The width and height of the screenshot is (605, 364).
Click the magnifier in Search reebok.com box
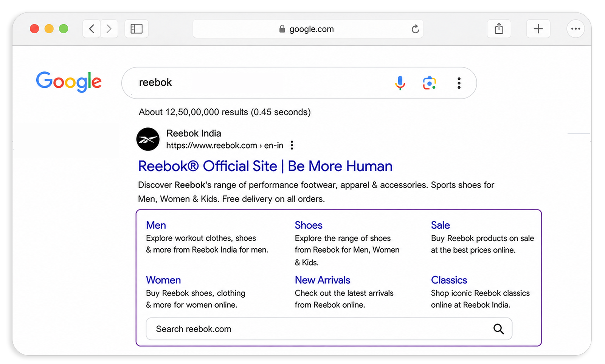coord(499,329)
